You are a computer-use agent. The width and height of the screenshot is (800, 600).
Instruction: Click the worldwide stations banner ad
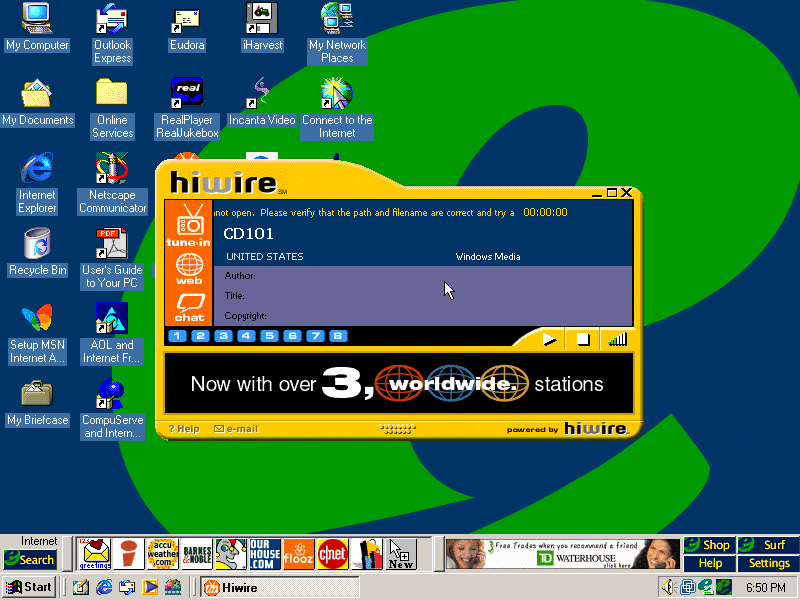(x=397, y=384)
